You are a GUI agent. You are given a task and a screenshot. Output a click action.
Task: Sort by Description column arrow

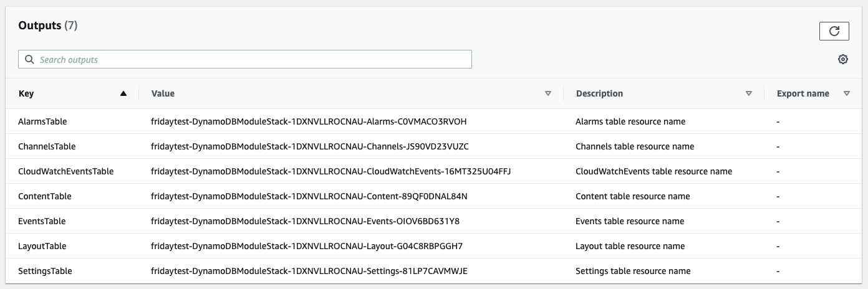pos(749,93)
